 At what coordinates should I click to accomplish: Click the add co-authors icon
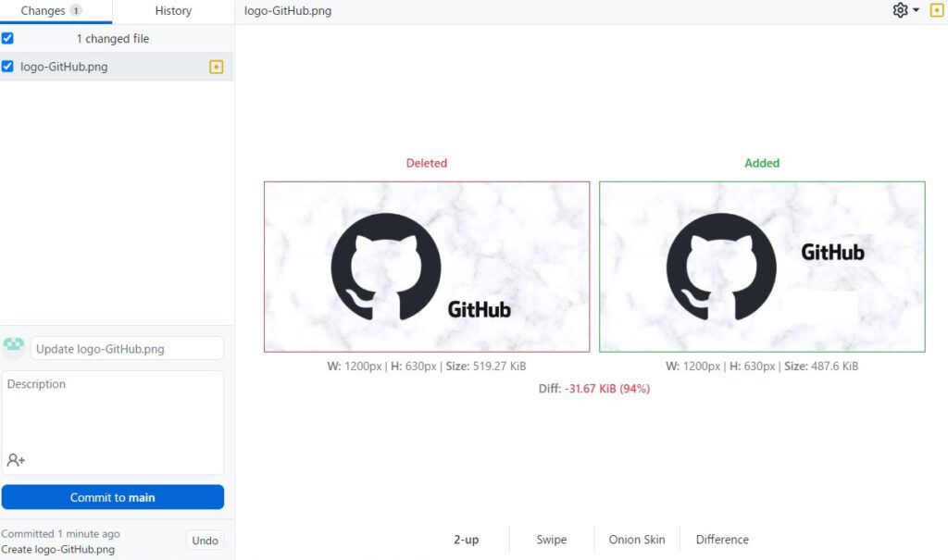[16, 460]
